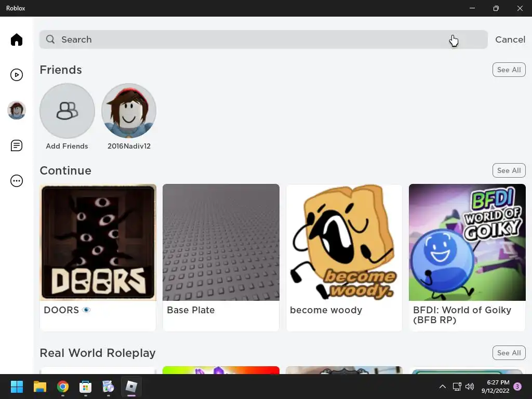Open the taskbar app left of Roblox
This screenshot has height=399, width=532.
point(108,387)
